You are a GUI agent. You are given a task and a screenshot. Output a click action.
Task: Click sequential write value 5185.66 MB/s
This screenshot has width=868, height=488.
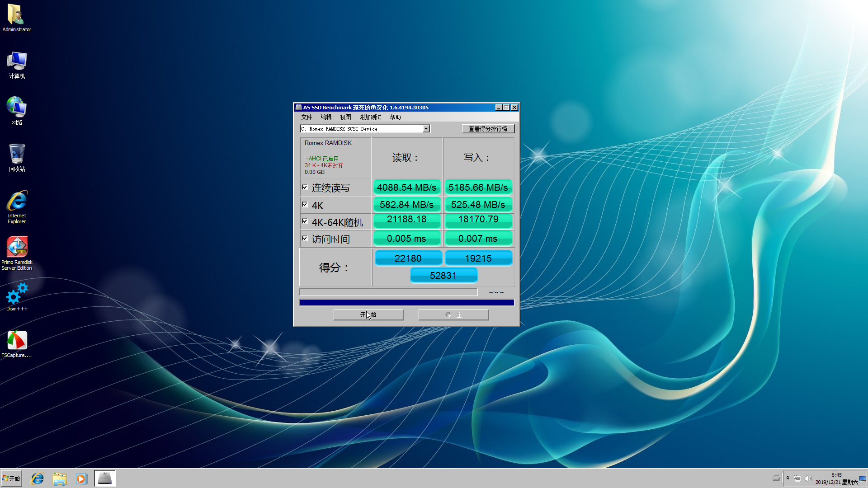pos(478,188)
